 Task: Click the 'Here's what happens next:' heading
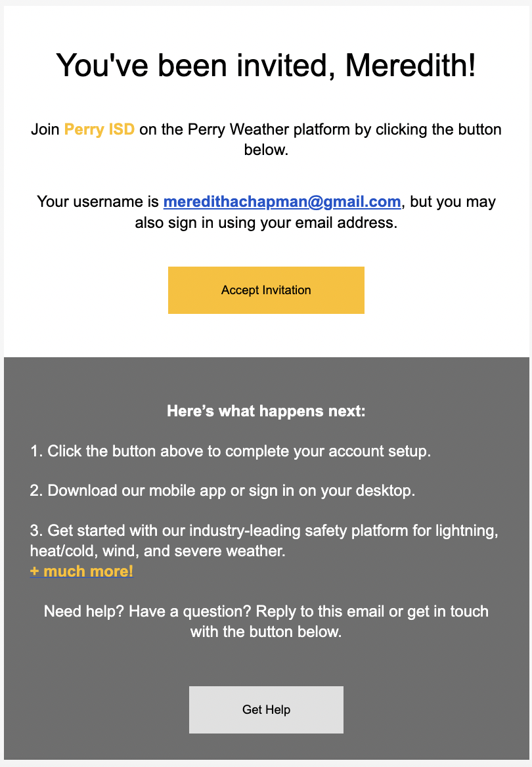[x=266, y=411]
